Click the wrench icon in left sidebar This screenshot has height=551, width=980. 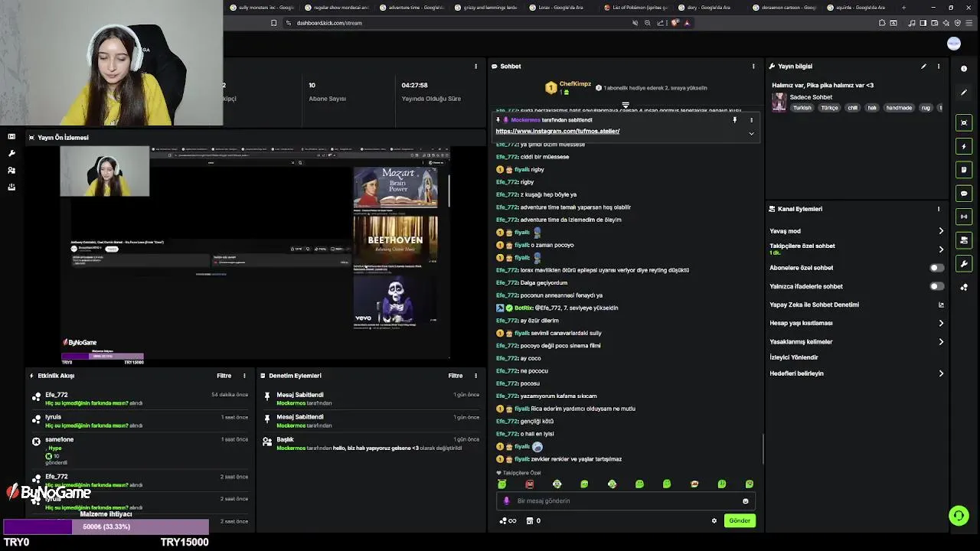[11, 153]
